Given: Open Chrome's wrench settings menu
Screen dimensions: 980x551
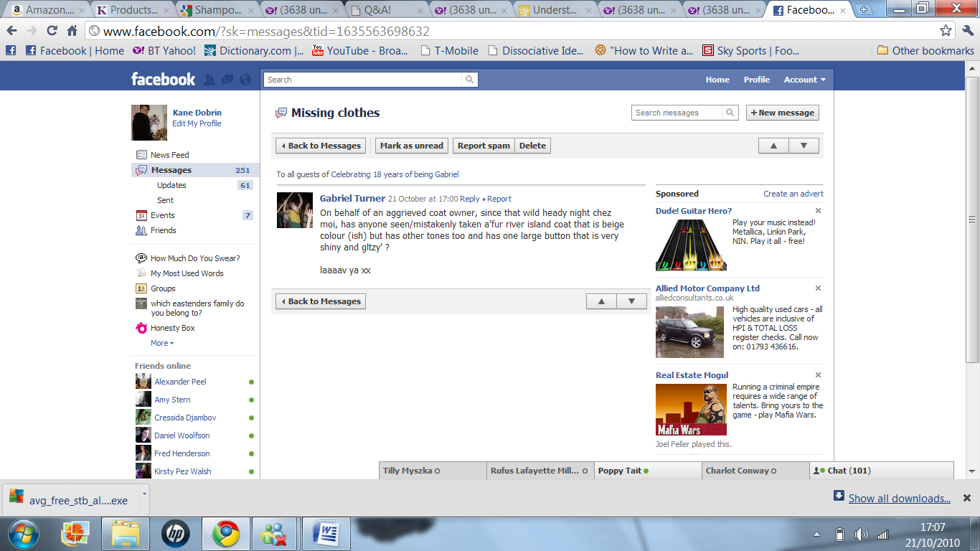Looking at the screenshot, I should tap(968, 31).
